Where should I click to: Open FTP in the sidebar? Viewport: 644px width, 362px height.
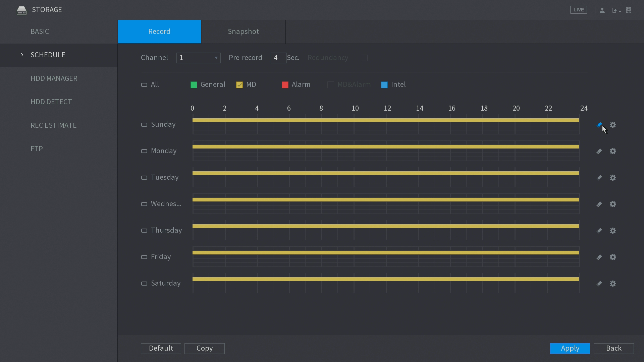[x=59, y=149]
